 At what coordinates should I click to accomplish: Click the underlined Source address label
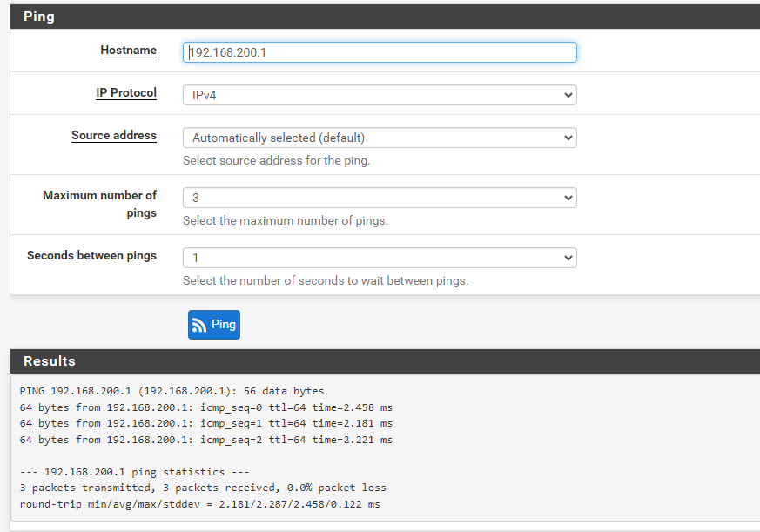tap(114, 136)
